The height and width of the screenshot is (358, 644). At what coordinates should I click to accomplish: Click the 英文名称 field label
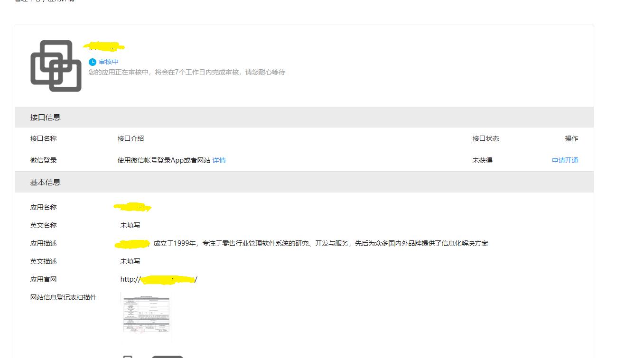coord(44,225)
